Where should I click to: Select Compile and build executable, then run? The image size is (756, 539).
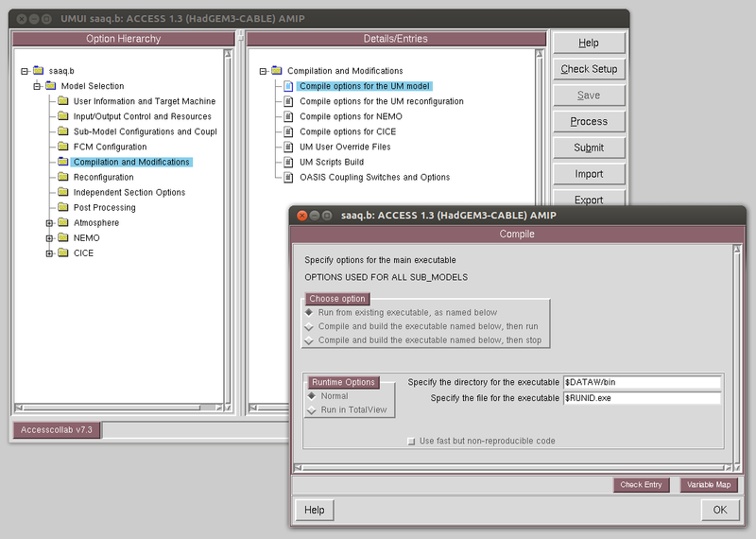pos(310,326)
